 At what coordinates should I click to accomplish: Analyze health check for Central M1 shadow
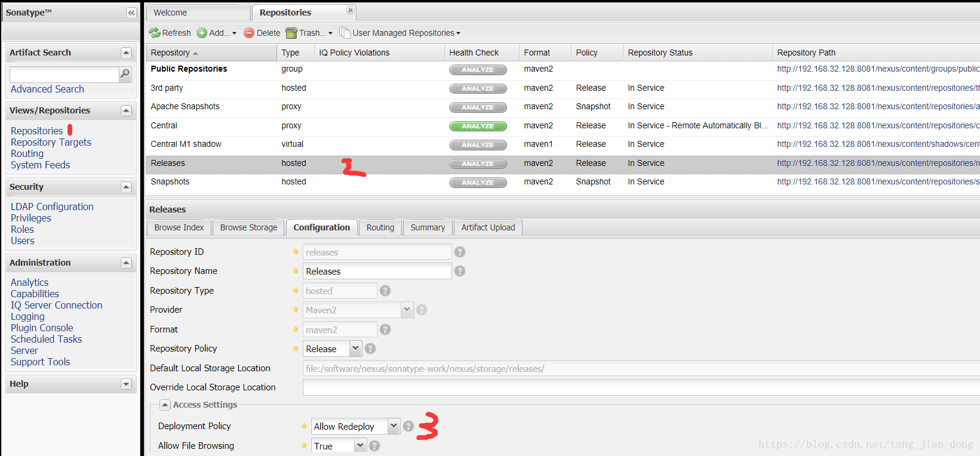[x=478, y=145]
